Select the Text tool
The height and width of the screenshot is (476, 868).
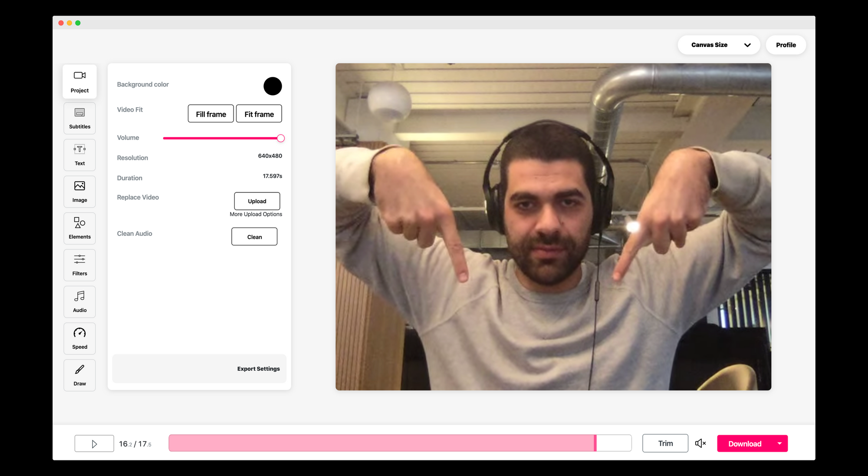pos(79,155)
